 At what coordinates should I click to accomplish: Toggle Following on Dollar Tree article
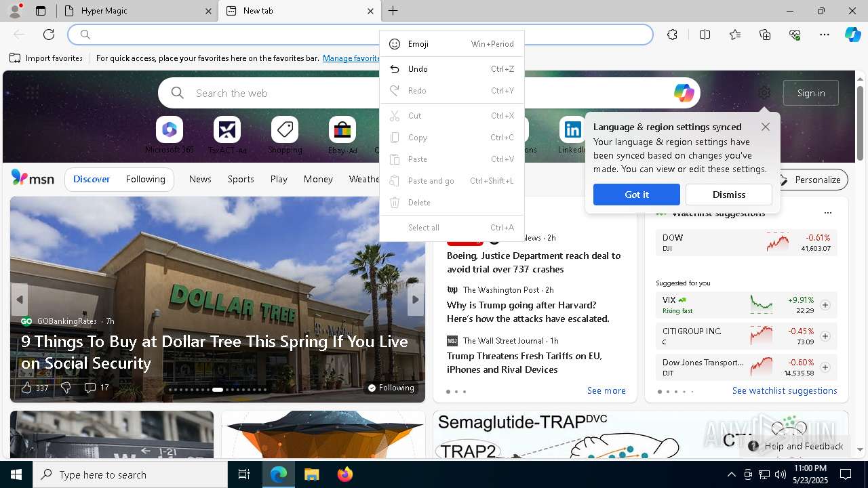pyautogui.click(x=391, y=388)
